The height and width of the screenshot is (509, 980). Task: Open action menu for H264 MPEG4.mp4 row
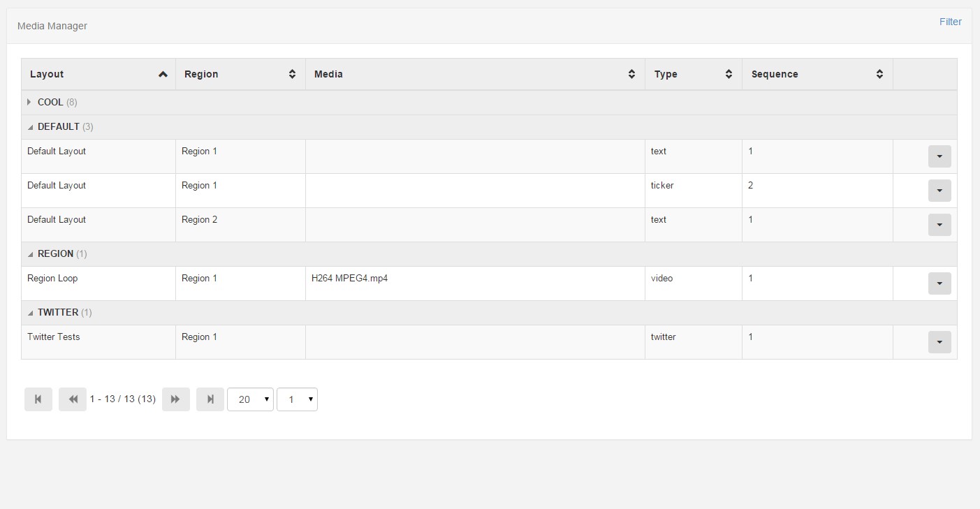pos(939,283)
